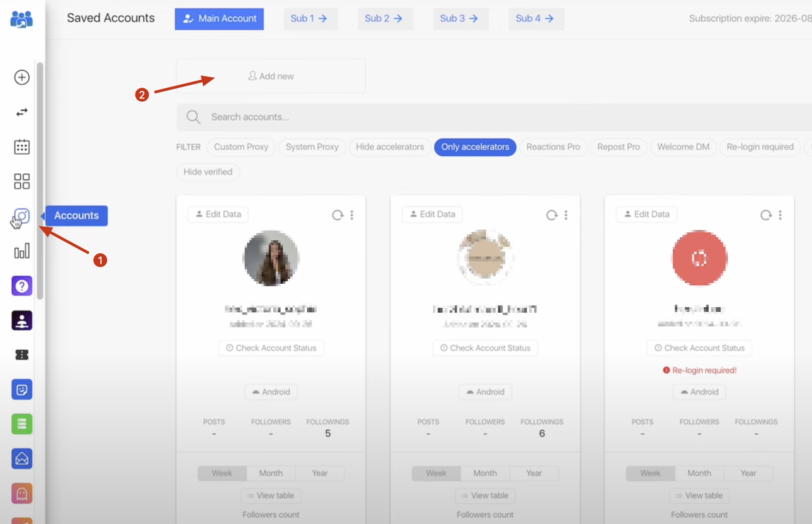
Task: Open three-dot menu on third account card
Action: tap(780, 215)
